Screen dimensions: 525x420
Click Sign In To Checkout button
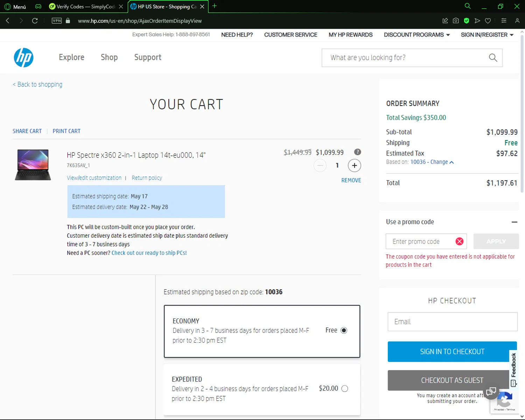(452, 351)
